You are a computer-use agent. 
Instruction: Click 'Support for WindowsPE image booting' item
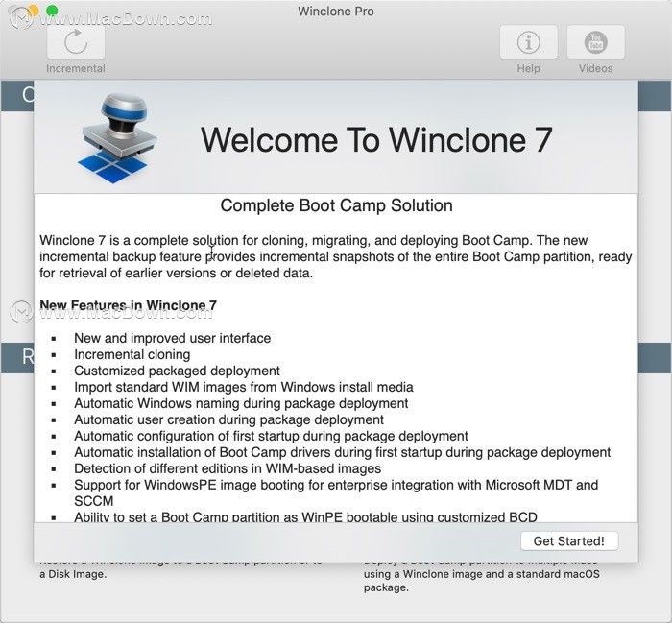[336, 492]
